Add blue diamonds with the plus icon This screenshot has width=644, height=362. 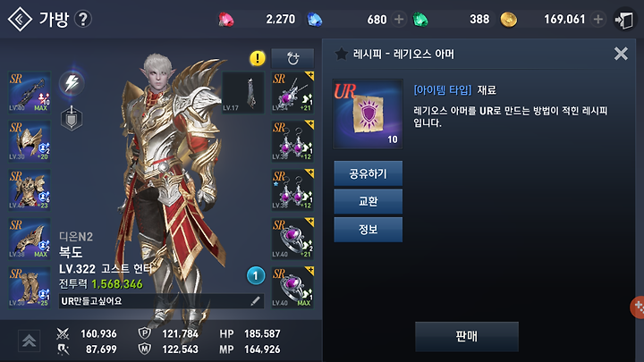(x=399, y=20)
